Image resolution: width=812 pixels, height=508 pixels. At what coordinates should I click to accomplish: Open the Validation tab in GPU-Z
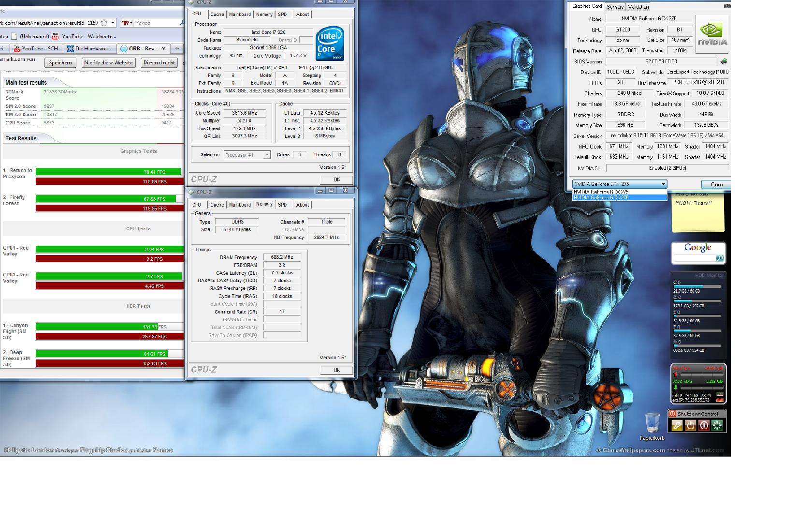[x=638, y=7]
